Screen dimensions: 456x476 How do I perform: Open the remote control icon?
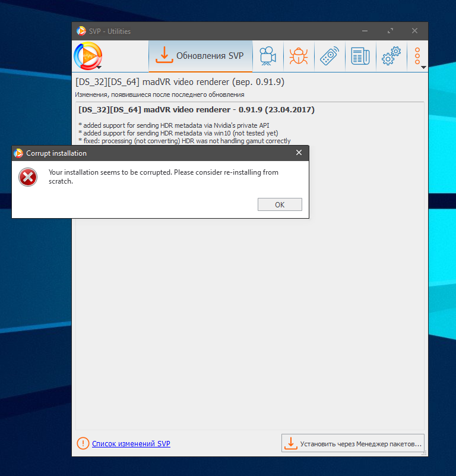pos(329,56)
